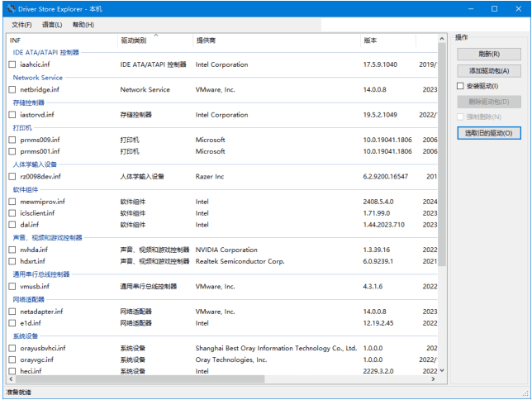
Task: Tick the netbridge.inf driver checkbox
Action: pyautogui.click(x=12, y=89)
